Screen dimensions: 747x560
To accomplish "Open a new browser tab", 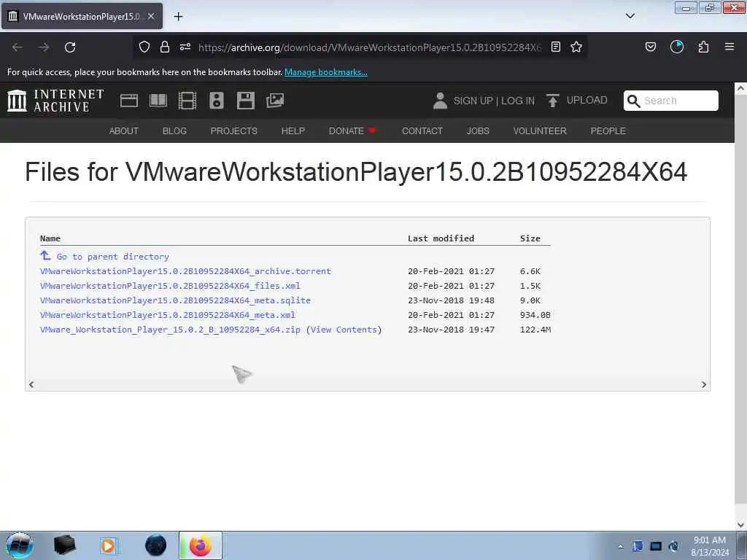I will pyautogui.click(x=178, y=16).
